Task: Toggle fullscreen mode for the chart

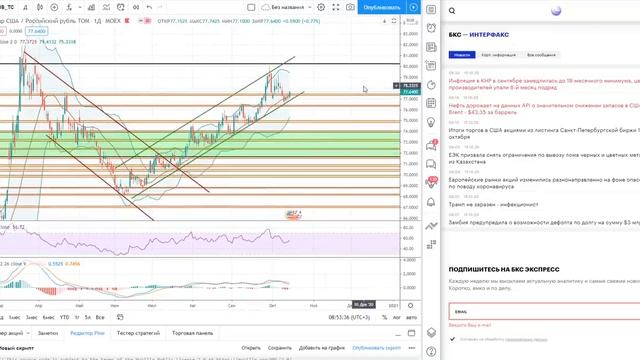Action: [336, 7]
